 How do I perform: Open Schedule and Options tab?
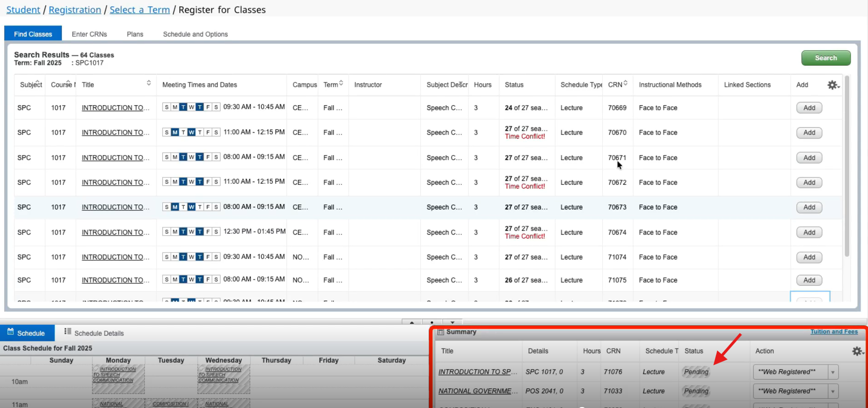point(195,34)
